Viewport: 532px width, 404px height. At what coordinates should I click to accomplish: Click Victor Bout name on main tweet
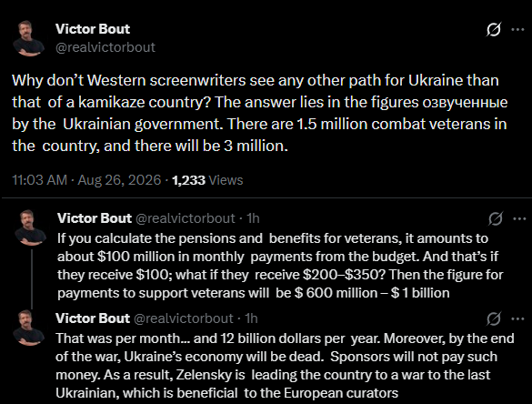(x=93, y=29)
